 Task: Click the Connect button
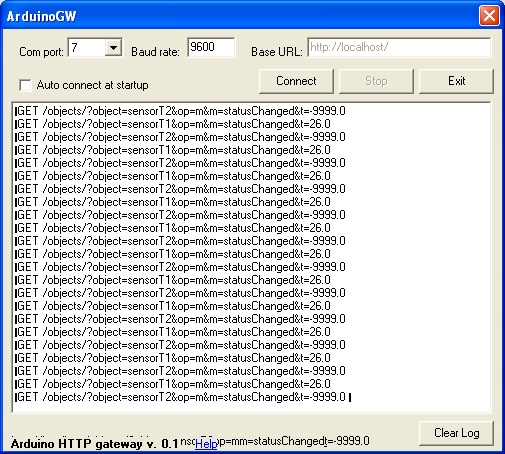296,81
